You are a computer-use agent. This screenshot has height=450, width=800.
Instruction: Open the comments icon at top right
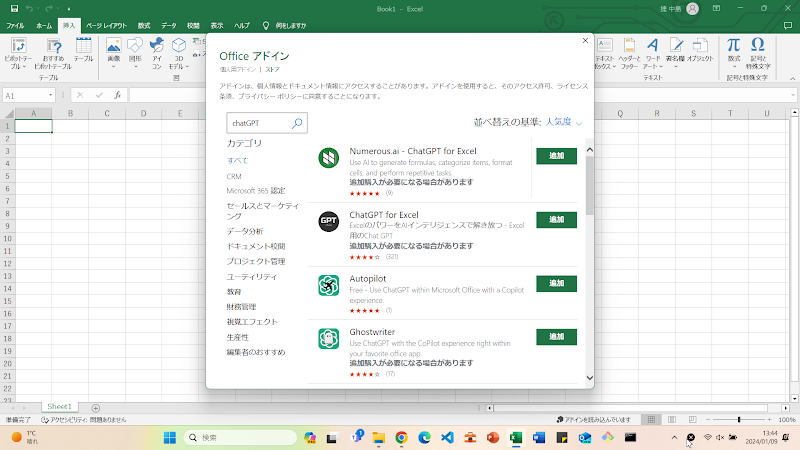[788, 26]
